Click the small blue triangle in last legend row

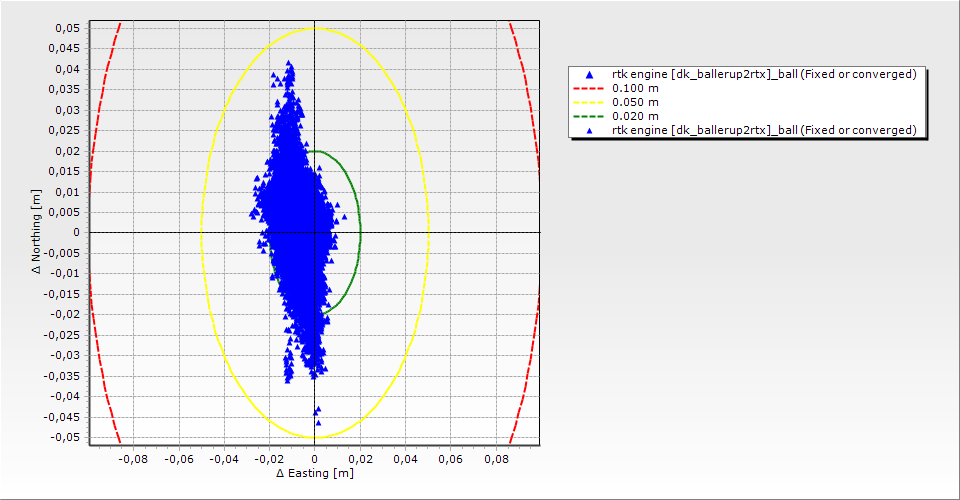pyautogui.click(x=589, y=130)
